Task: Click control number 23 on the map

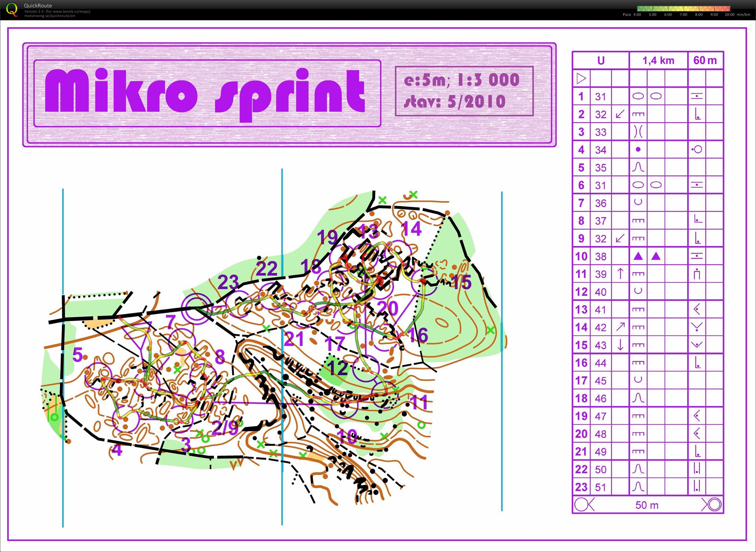Action: coord(228,282)
